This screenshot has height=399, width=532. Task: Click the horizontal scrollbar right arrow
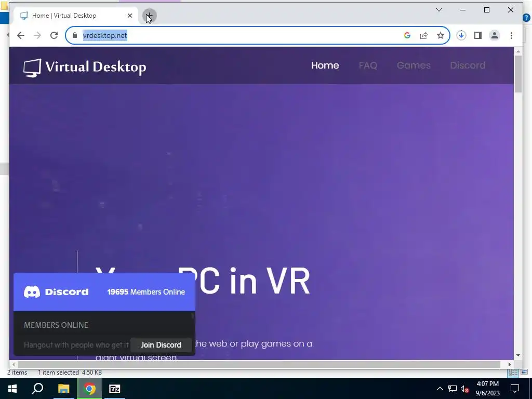pyautogui.click(x=509, y=364)
